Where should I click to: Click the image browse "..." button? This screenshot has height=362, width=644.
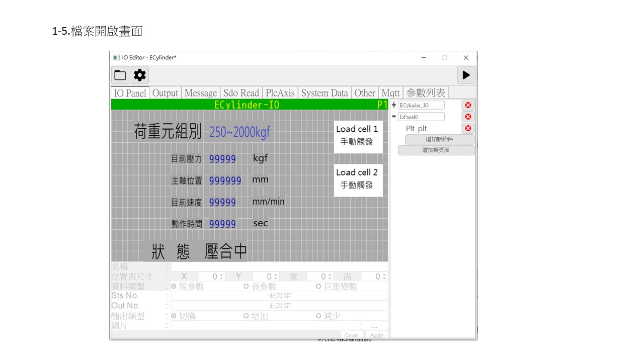click(374, 326)
